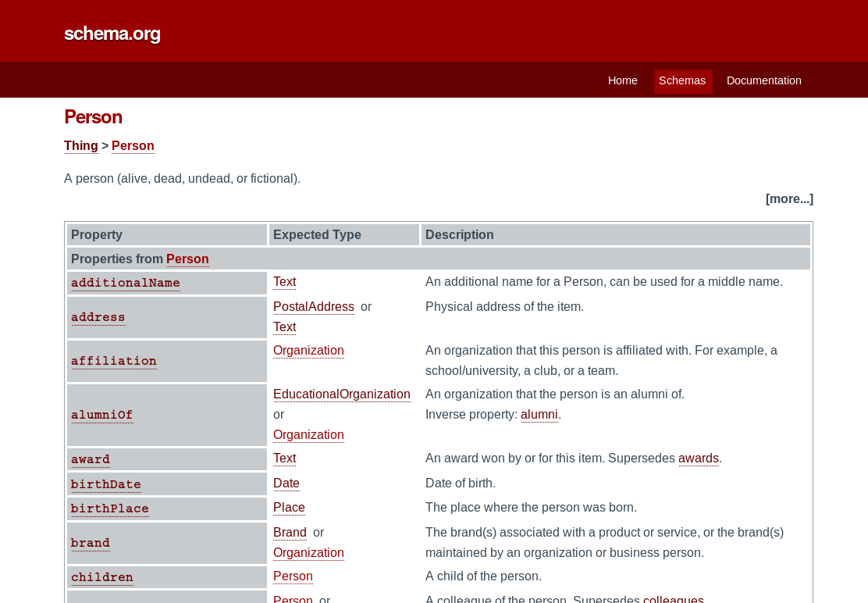Open the brand property link
868x603 pixels.
click(x=91, y=543)
